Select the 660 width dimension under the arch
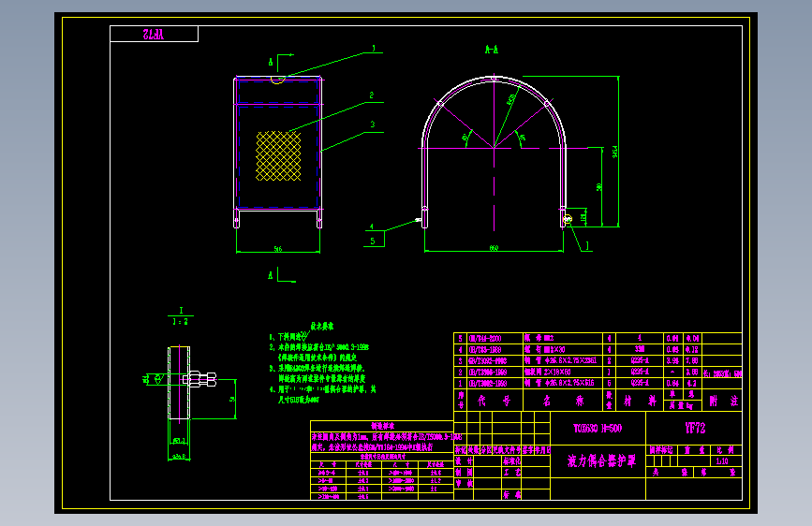 tap(494, 248)
